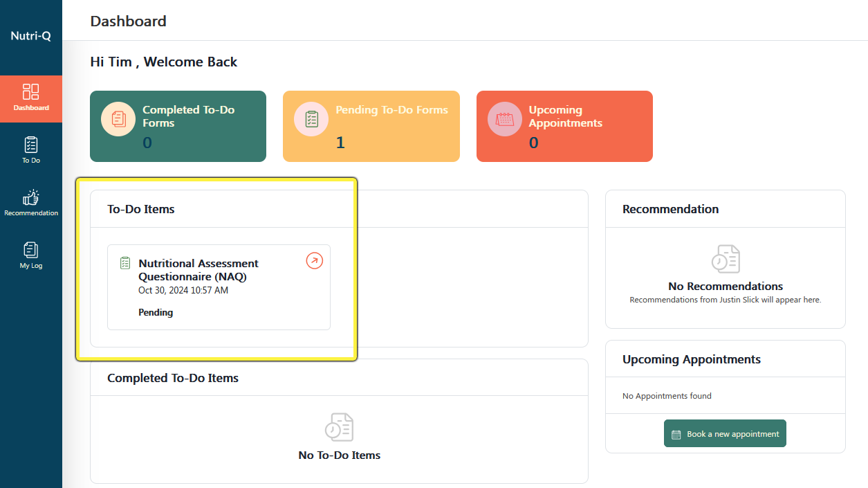The width and height of the screenshot is (868, 488).
Task: Click the 'Oct 30, 2024 10:57 AM' date
Action: [183, 291]
